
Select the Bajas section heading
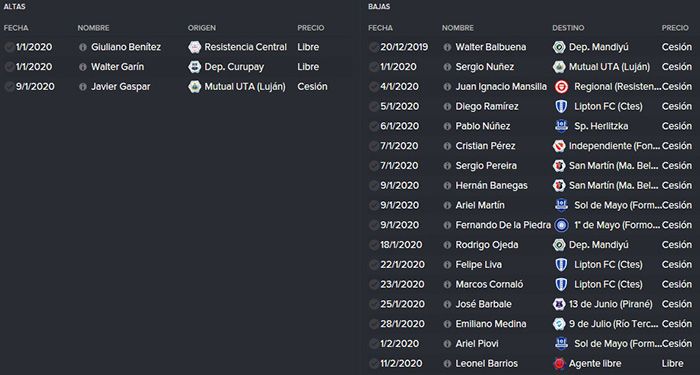[x=379, y=7]
